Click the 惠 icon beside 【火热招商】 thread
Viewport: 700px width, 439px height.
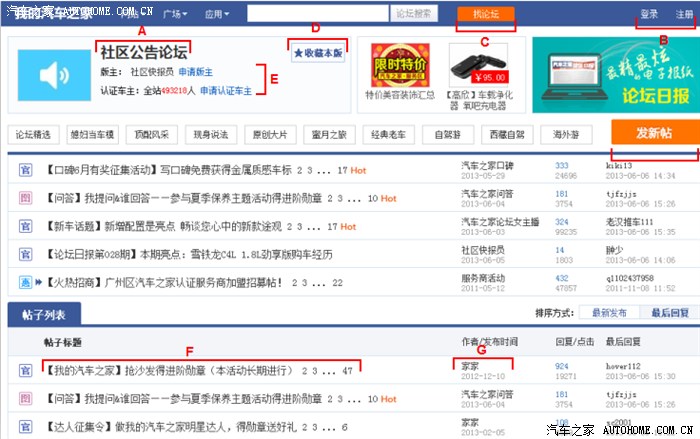(25, 282)
